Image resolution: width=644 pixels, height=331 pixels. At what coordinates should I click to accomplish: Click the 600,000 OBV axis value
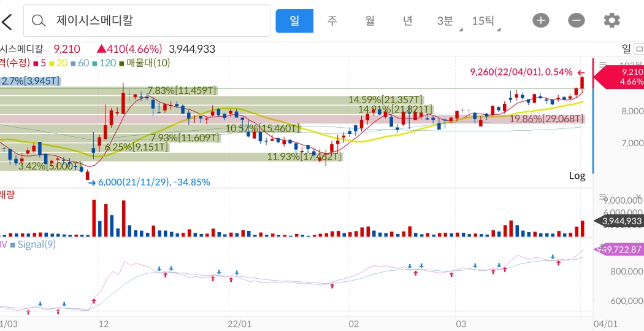click(x=626, y=300)
